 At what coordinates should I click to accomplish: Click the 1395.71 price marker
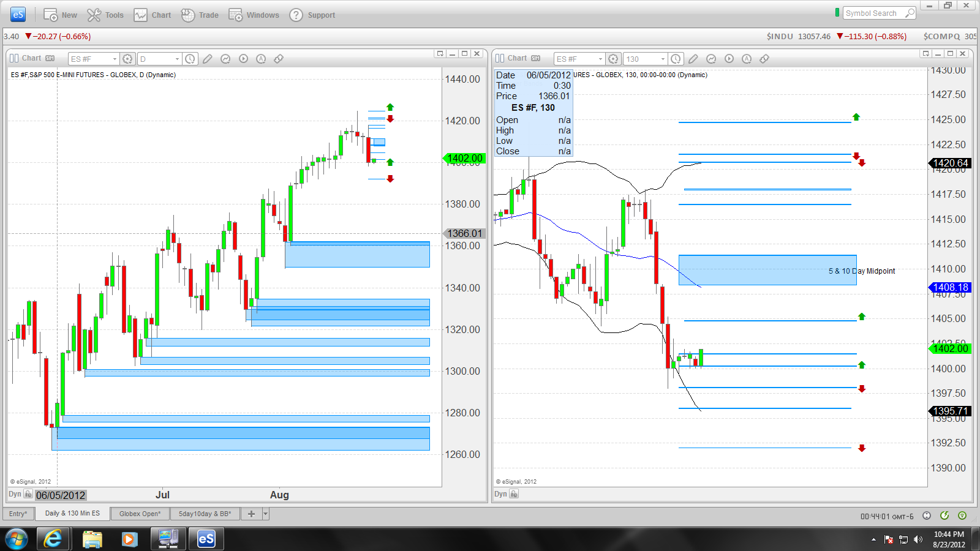pyautogui.click(x=951, y=411)
